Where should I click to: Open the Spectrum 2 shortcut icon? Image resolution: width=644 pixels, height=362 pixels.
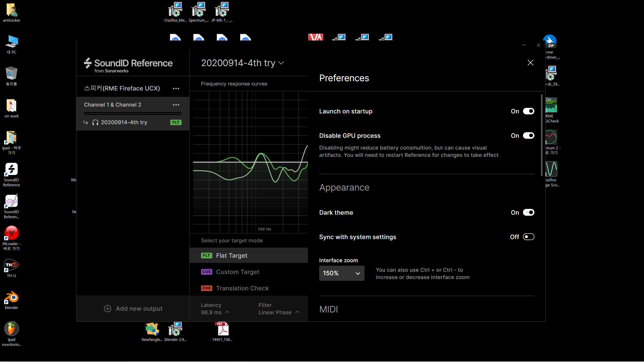tap(552, 142)
